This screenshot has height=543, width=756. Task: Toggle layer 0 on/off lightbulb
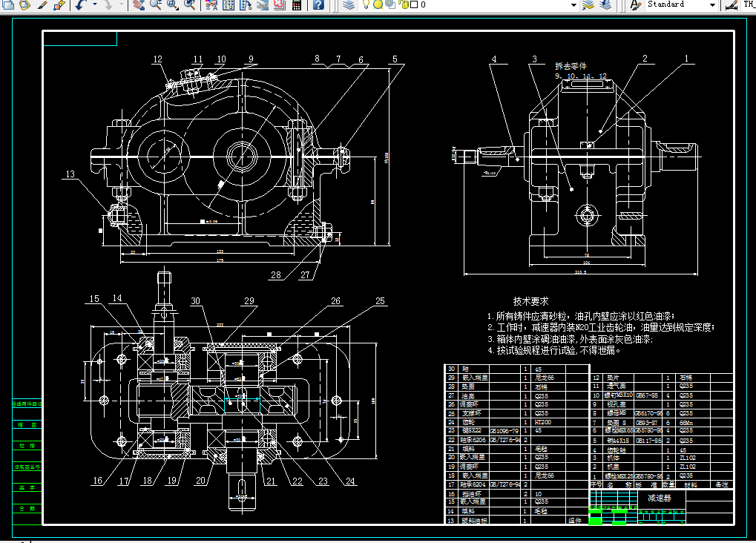pyautogui.click(x=366, y=4)
